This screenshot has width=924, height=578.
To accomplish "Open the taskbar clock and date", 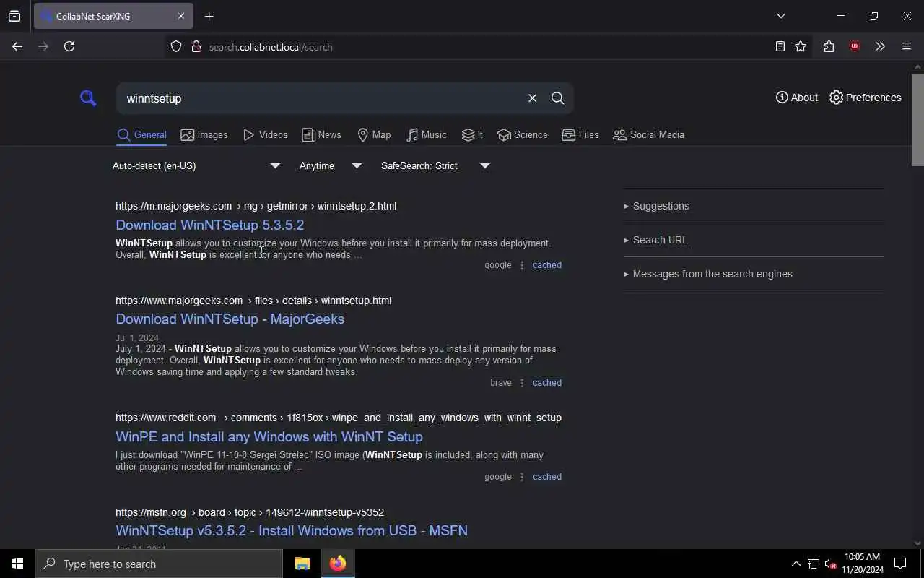I will [x=863, y=564].
